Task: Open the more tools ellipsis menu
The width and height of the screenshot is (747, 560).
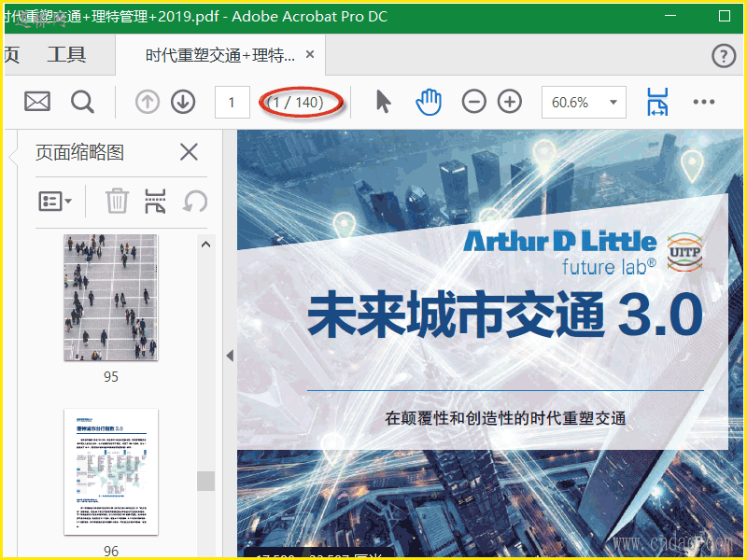Action: [704, 102]
